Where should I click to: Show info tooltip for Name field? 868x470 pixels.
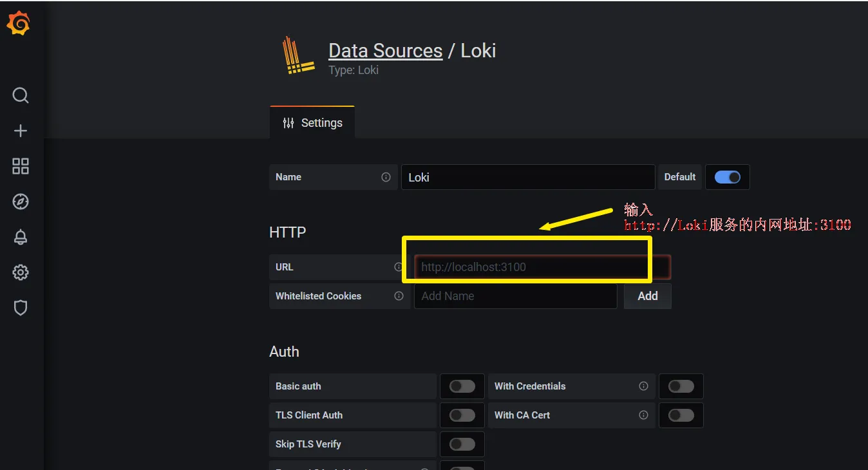[386, 177]
